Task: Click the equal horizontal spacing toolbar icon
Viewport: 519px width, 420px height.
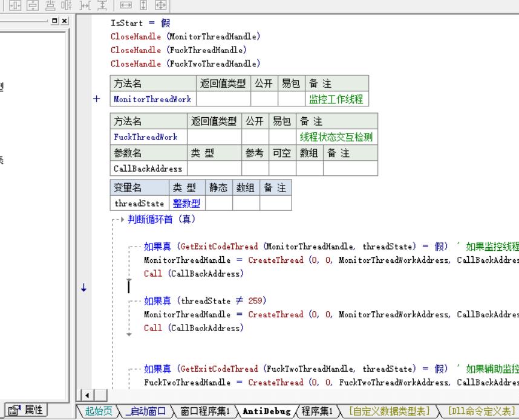Action: coord(85,5)
